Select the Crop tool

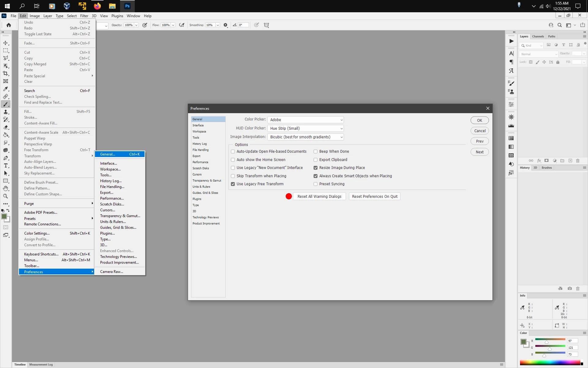(6, 74)
